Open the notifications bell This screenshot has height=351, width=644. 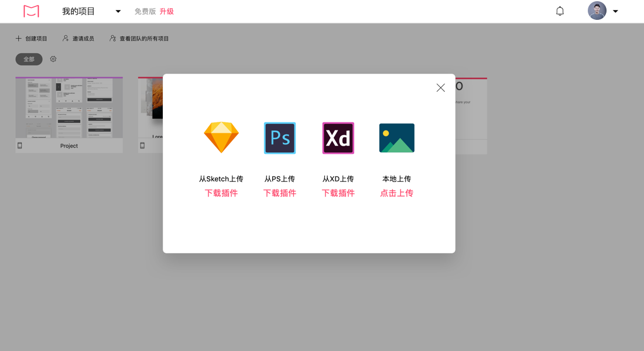tap(560, 11)
